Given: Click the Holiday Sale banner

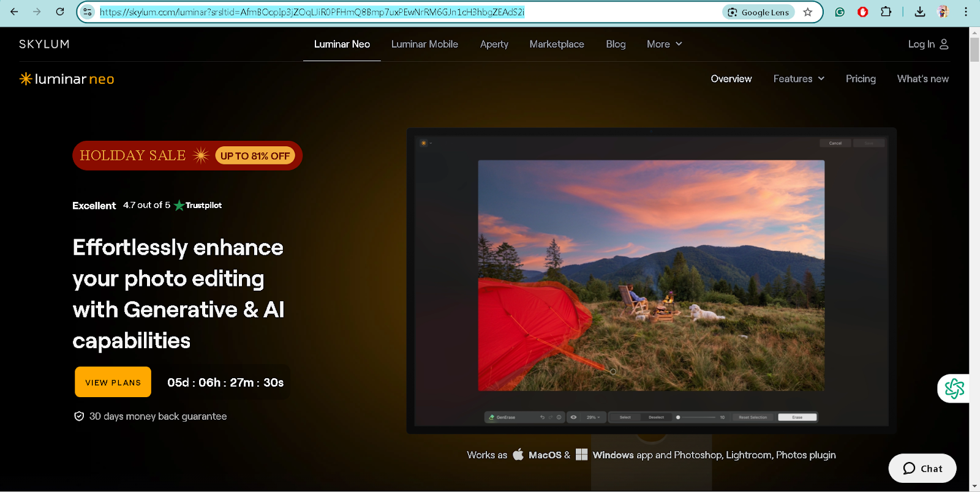Looking at the screenshot, I should pyautogui.click(x=187, y=155).
